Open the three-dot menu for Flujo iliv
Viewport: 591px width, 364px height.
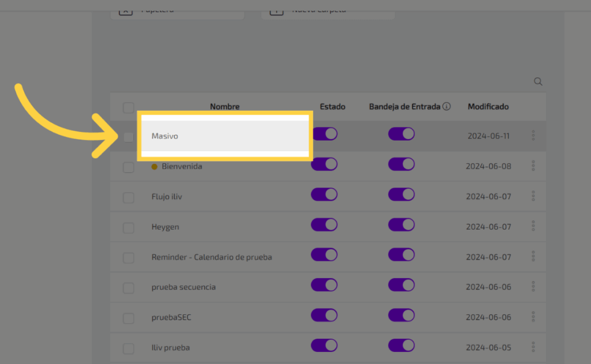533,196
